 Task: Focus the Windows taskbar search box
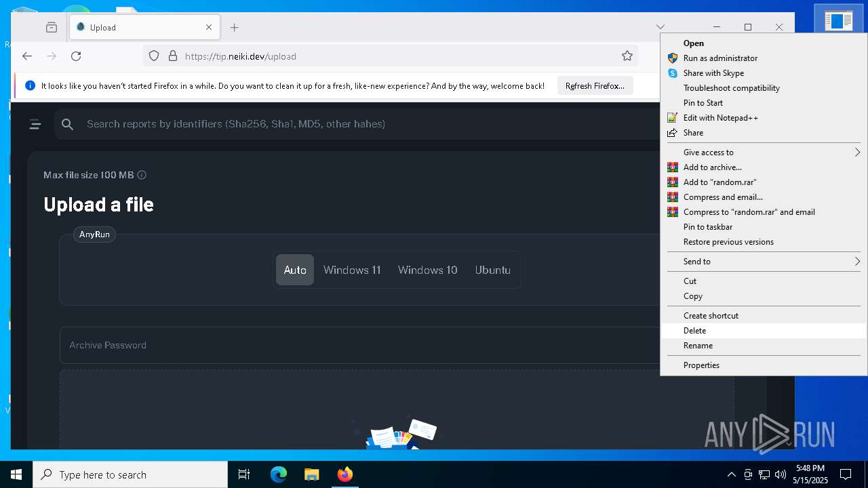click(x=130, y=474)
